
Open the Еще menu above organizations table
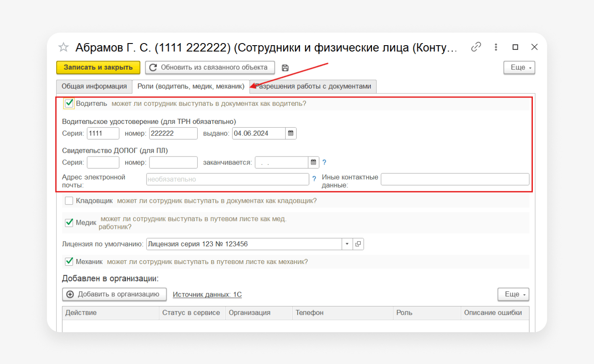click(514, 294)
